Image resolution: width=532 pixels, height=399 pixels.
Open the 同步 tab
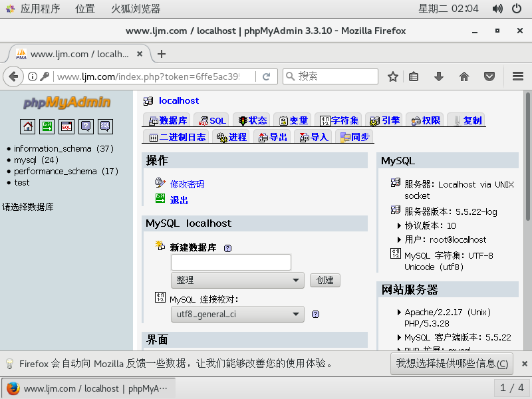(355, 137)
